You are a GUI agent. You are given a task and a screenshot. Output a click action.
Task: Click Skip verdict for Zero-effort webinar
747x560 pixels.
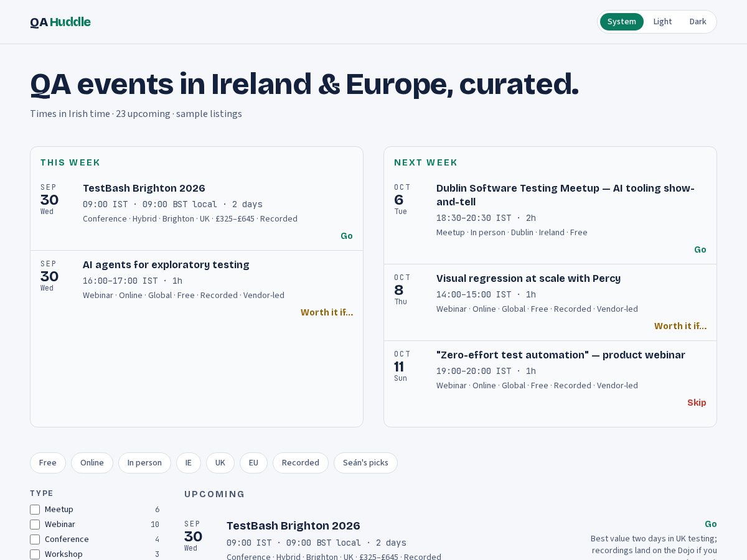click(697, 403)
